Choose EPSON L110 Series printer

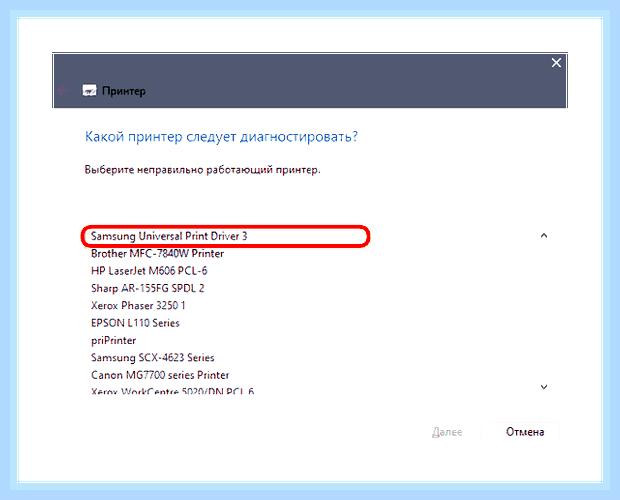click(135, 323)
